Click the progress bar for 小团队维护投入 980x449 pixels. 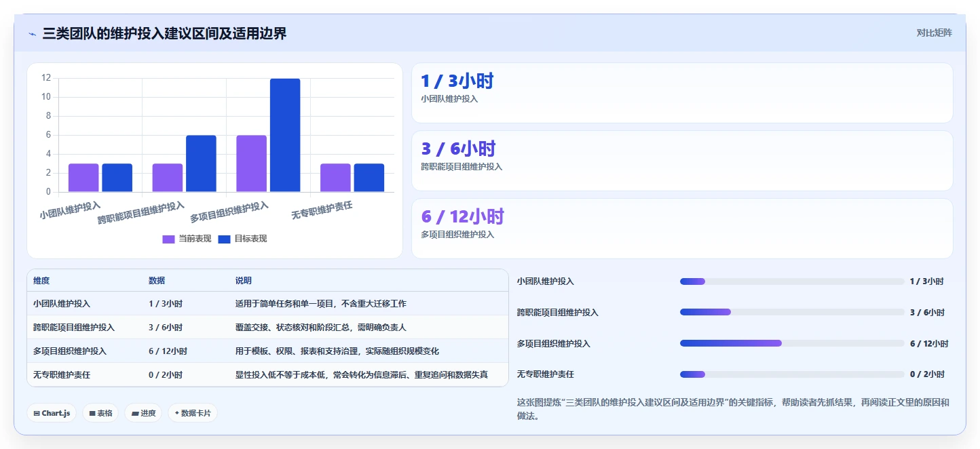792,281
